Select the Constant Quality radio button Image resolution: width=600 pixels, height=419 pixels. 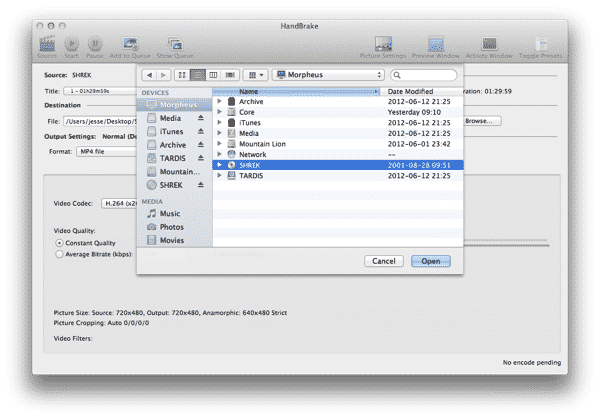[58, 243]
